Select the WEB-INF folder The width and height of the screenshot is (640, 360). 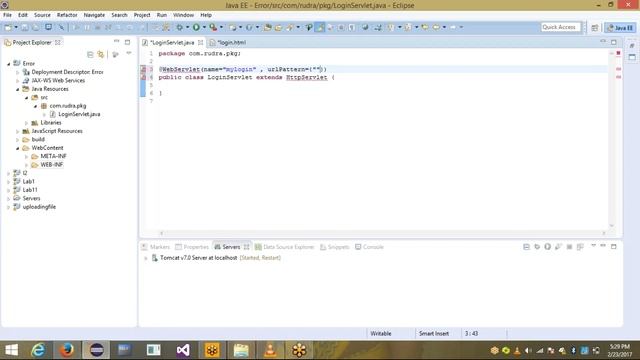51,165
